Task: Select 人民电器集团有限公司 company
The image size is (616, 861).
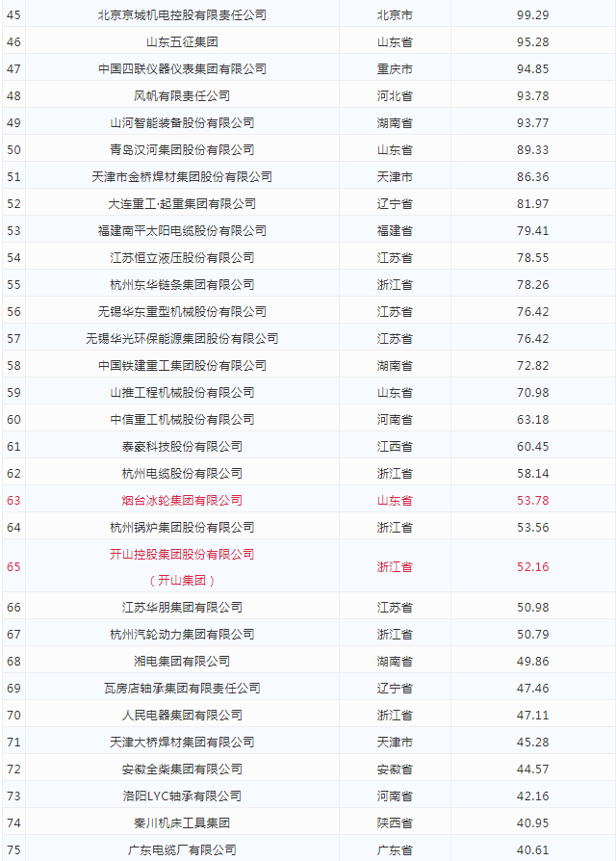Action: click(182, 714)
